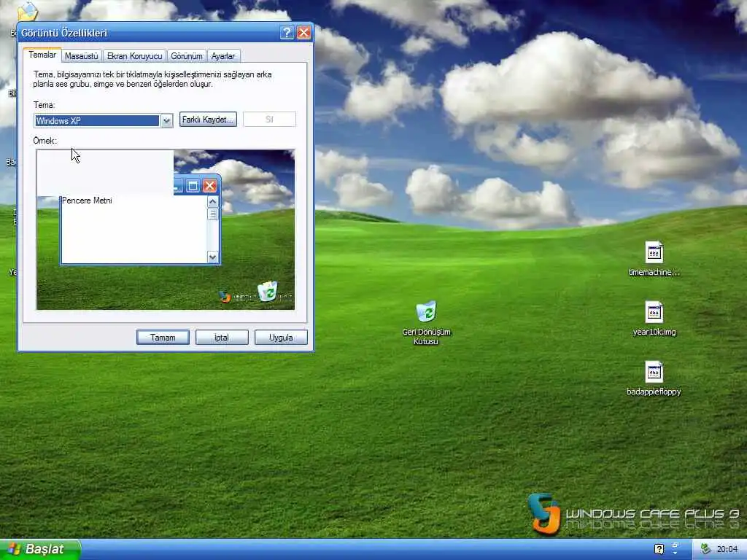This screenshot has height=560, width=747.
Task: Click the preview window's close button
Action: (209, 186)
